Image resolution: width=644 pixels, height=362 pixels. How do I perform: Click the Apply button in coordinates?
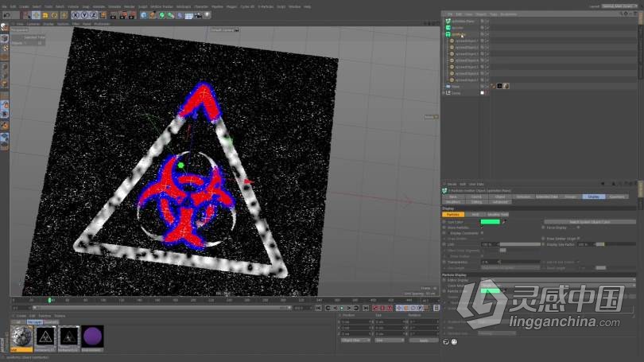tap(424, 341)
